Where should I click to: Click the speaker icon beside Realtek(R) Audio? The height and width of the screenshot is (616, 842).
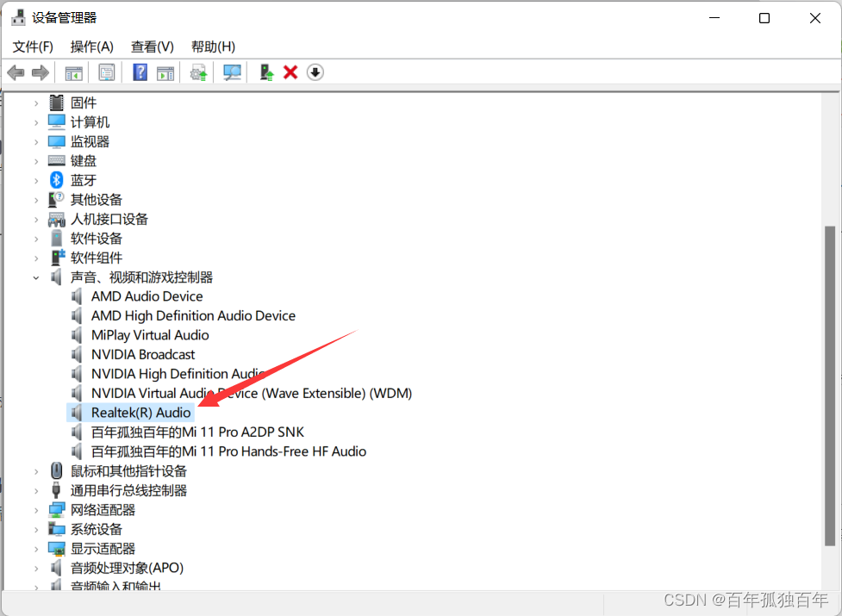78,413
